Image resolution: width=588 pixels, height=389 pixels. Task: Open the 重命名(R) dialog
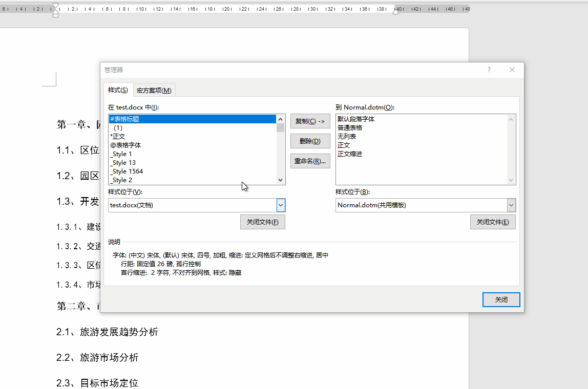[x=310, y=161]
